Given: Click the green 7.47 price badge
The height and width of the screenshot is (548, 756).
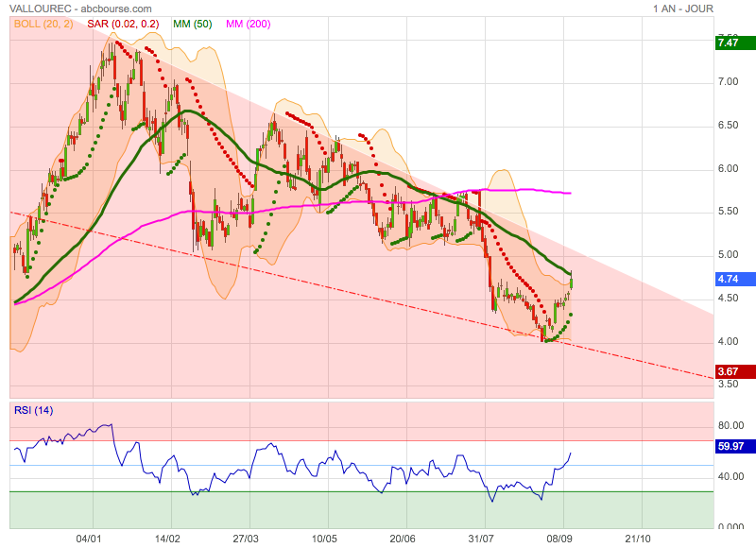Looking at the screenshot, I should [x=735, y=43].
